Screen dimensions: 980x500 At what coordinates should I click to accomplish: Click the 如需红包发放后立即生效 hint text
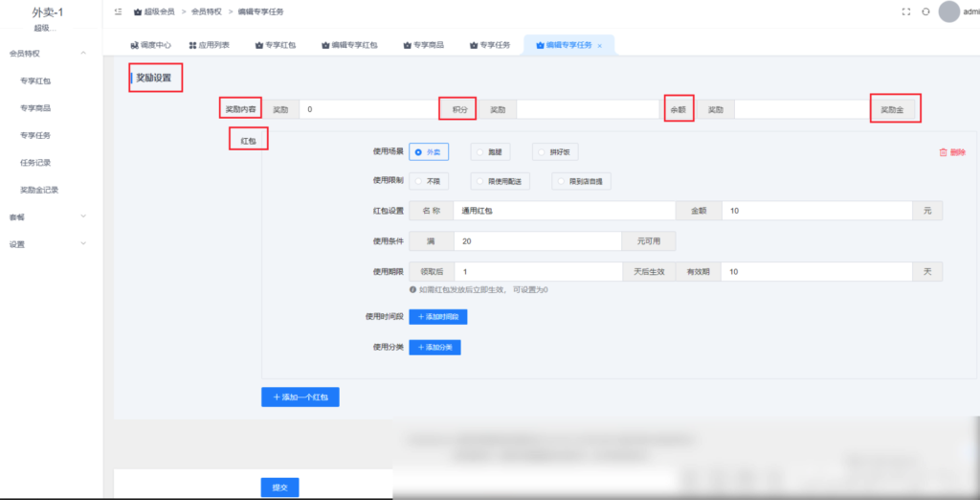[483, 289]
